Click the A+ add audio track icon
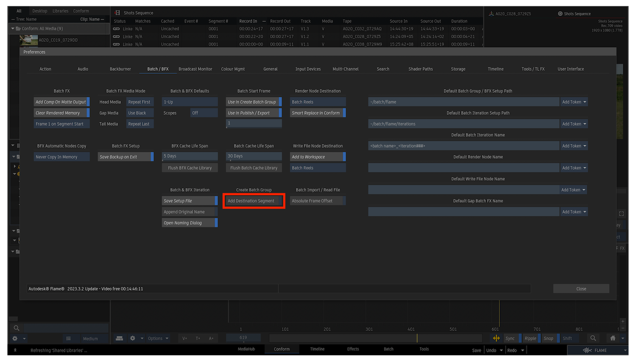 (x=211, y=338)
